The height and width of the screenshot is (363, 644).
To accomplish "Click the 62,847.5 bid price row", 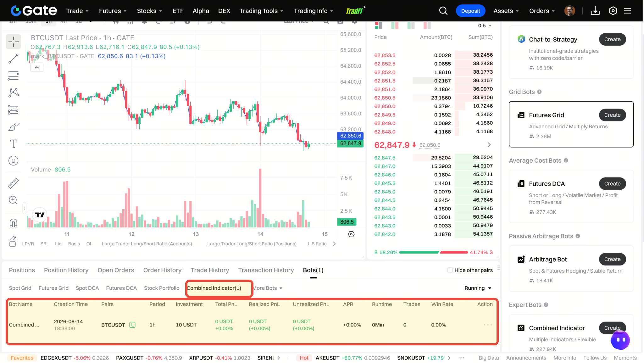I will pos(433,158).
